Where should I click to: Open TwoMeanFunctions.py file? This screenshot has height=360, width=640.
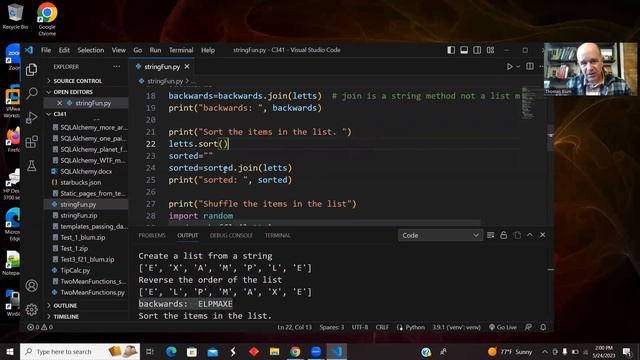click(x=86, y=292)
